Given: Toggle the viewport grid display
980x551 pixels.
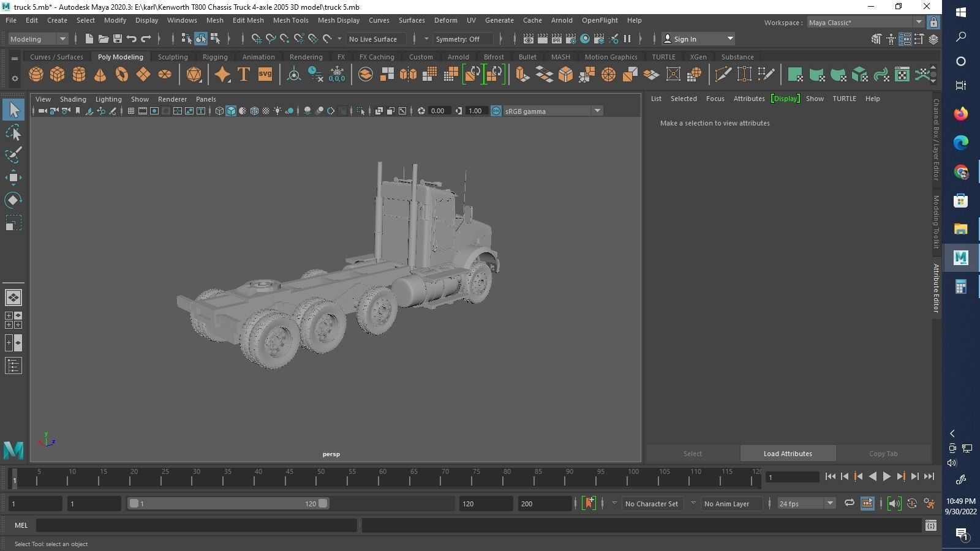Looking at the screenshot, I should tap(131, 111).
